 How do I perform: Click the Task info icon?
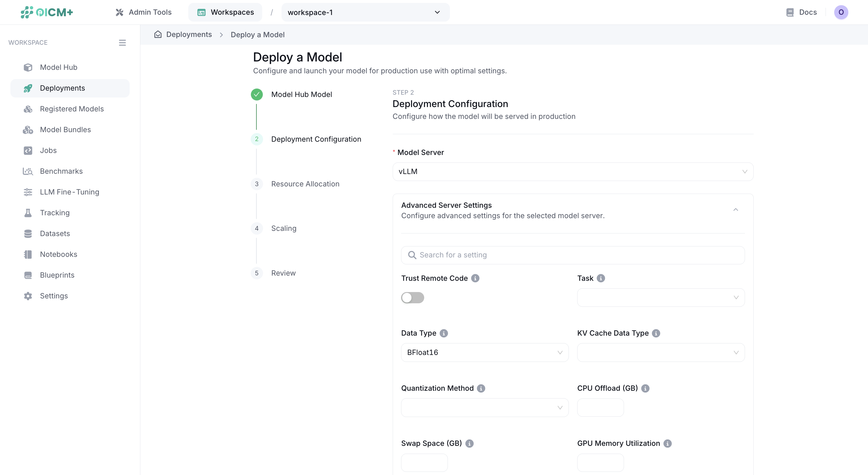coord(600,278)
